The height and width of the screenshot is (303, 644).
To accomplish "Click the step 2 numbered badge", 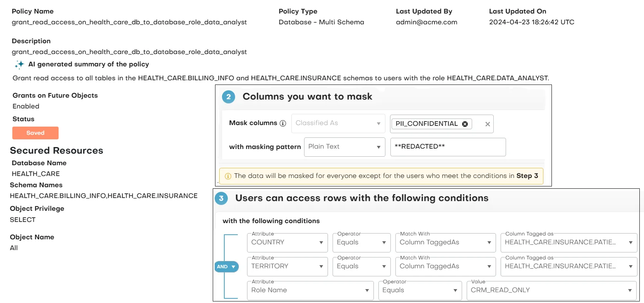I will (229, 97).
